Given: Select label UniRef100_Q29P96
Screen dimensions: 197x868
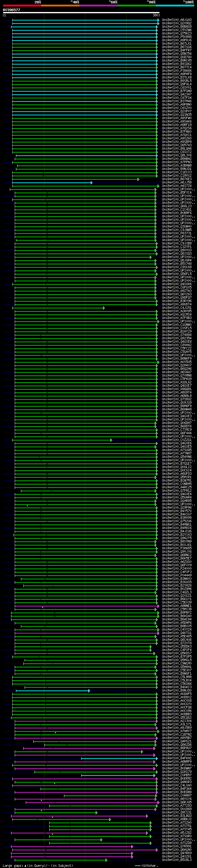Looking at the screenshot, I should tap(177, 507).
